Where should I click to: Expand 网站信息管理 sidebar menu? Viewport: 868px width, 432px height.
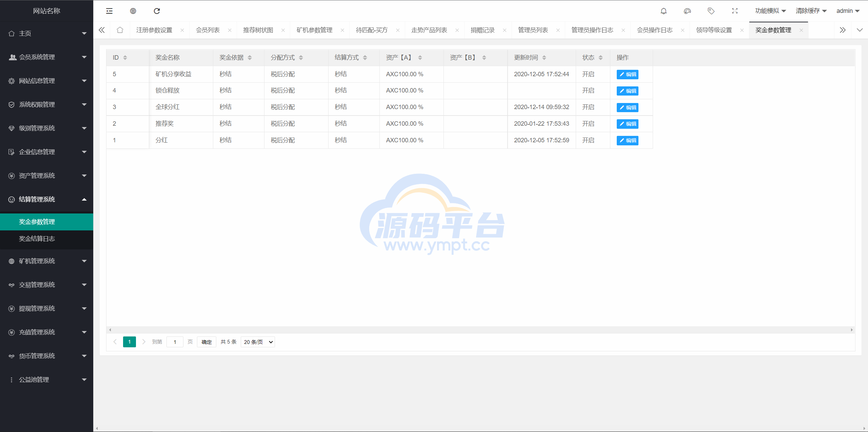[x=46, y=81]
